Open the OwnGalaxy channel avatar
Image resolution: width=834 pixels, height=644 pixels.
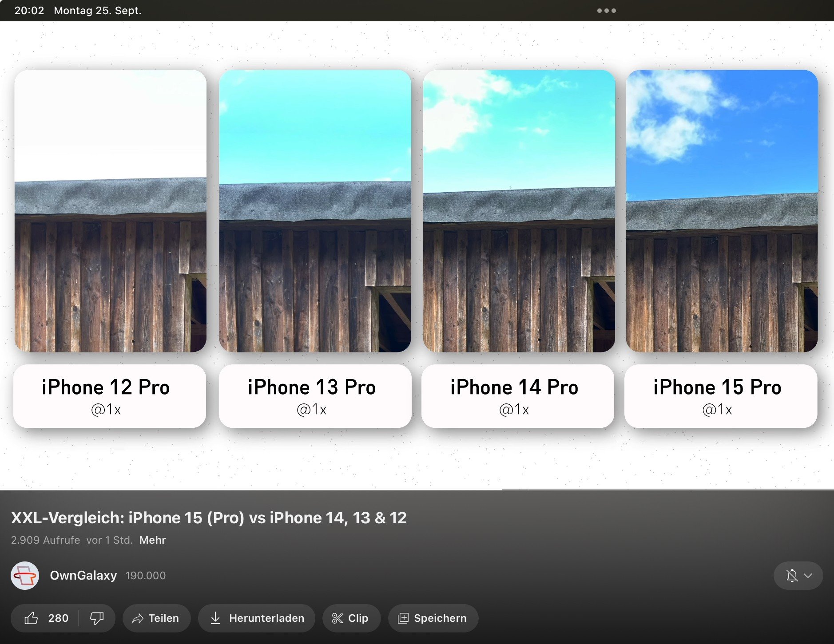tap(25, 576)
